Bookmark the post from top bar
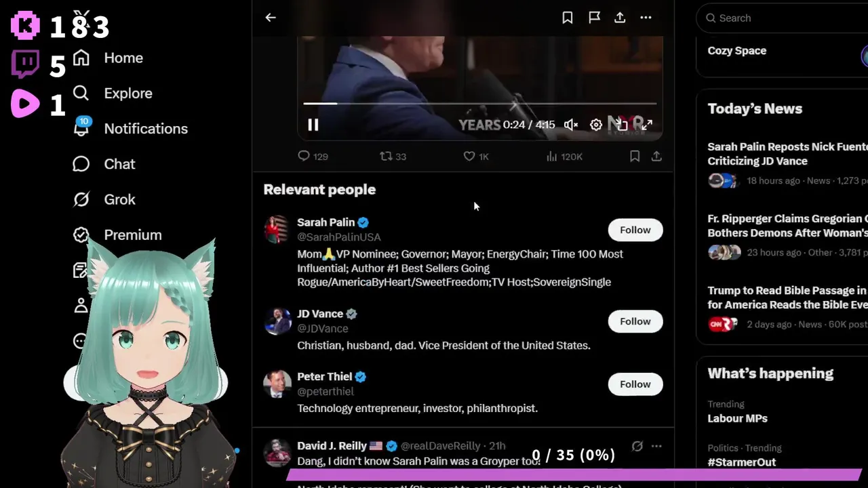The image size is (868, 488). pyautogui.click(x=568, y=18)
